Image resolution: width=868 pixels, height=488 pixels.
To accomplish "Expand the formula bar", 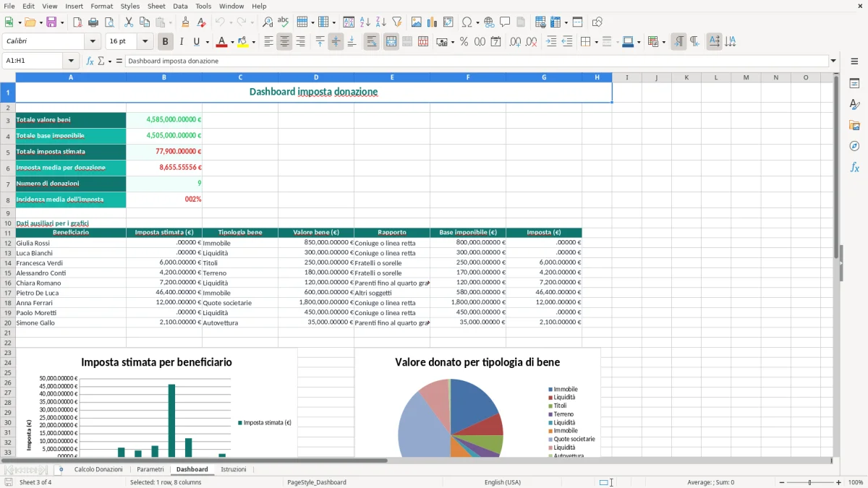I will (x=833, y=61).
